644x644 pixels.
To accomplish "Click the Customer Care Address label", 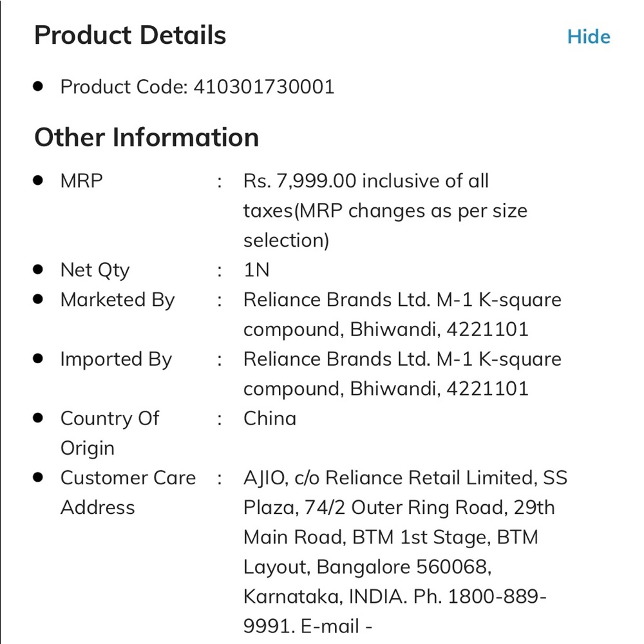I will tap(128, 493).
